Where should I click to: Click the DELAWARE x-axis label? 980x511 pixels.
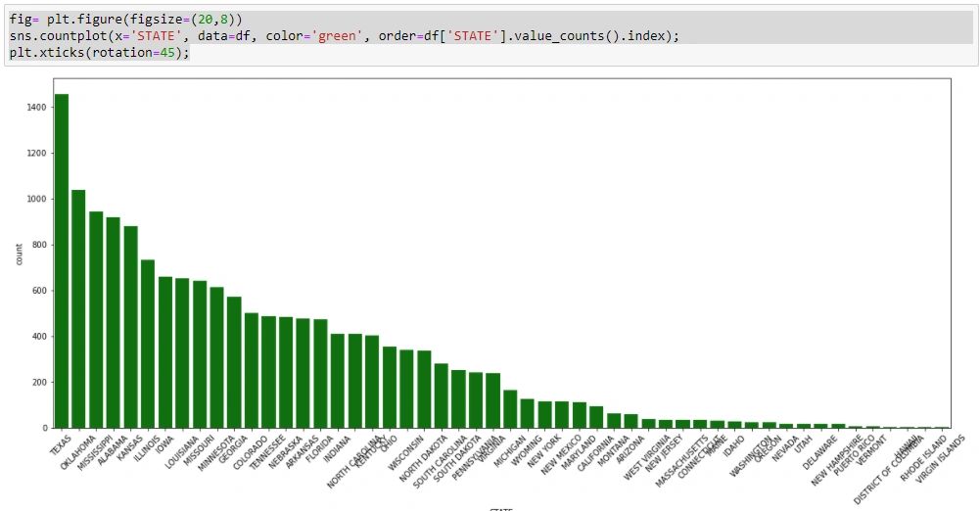[819, 452]
